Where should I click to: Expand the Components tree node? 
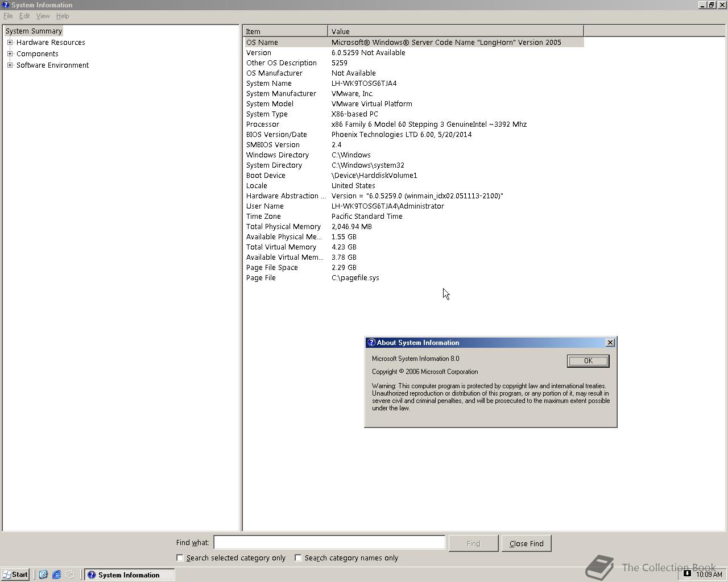10,53
